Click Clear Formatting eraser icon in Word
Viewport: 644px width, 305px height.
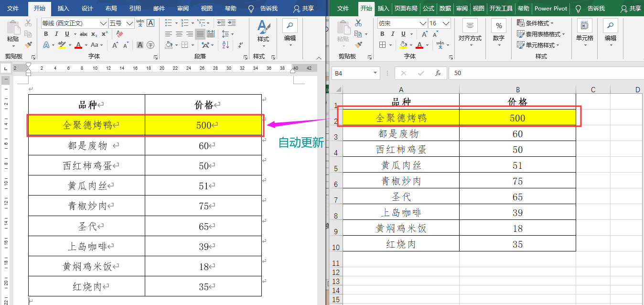coord(119,34)
